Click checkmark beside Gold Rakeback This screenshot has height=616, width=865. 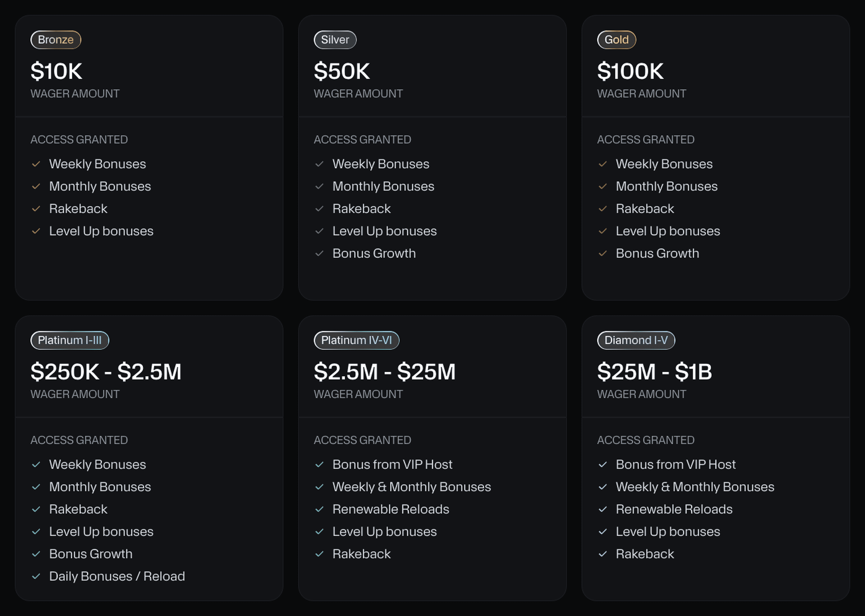tap(603, 209)
